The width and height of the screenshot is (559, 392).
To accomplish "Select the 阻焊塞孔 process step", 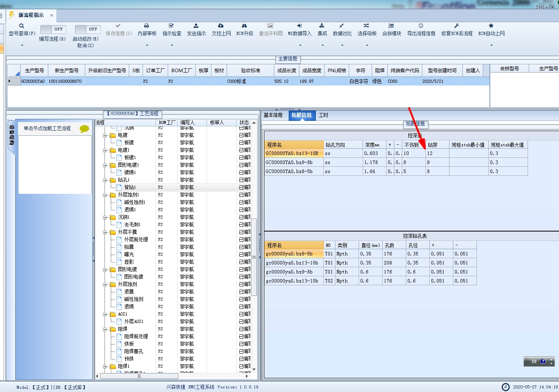I will [x=134, y=352].
